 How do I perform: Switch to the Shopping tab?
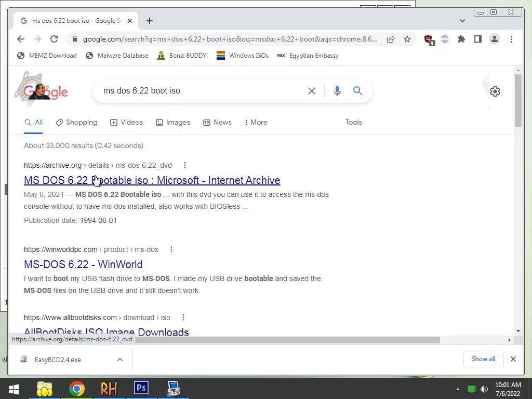pos(76,123)
